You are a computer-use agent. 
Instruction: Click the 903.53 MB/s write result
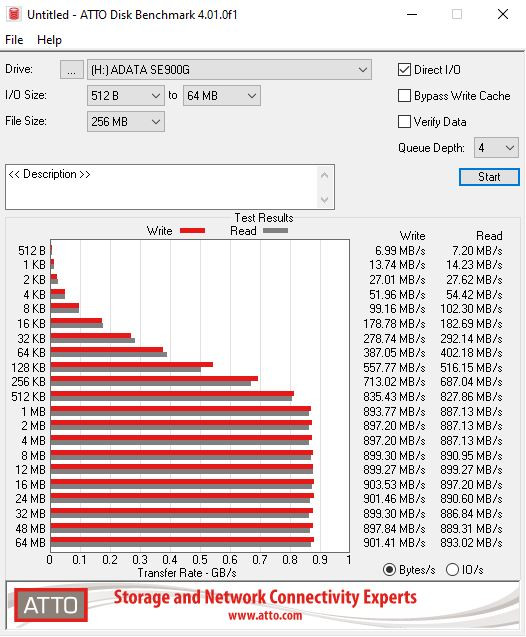394,485
